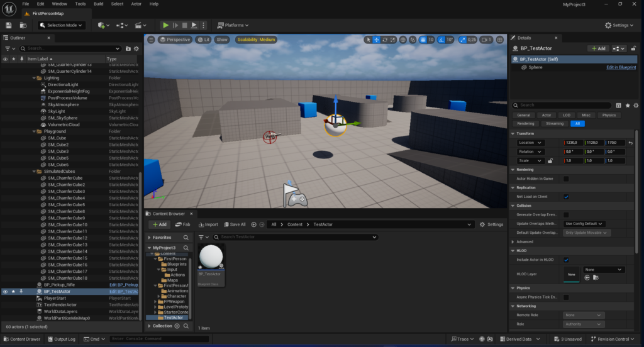This screenshot has height=347, width=644.
Task: Select the translate (move) gizmo tool
Action: [377, 40]
